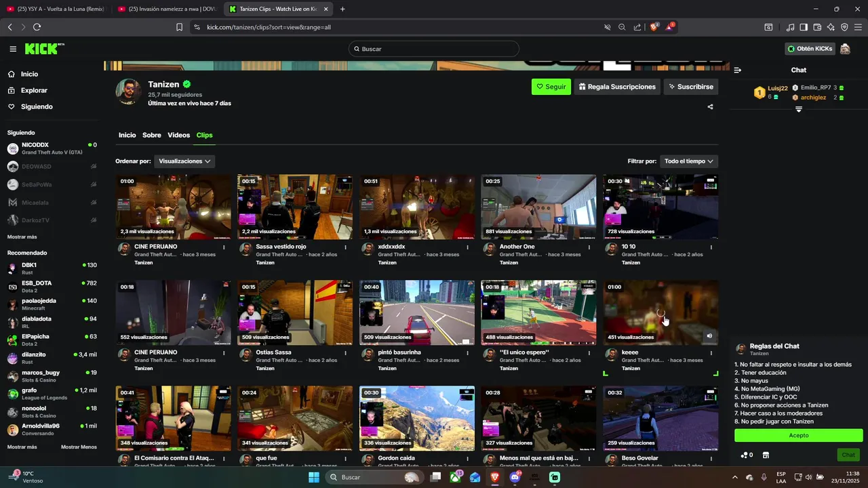
Task: Click the green Chat send button
Action: pos(848,455)
